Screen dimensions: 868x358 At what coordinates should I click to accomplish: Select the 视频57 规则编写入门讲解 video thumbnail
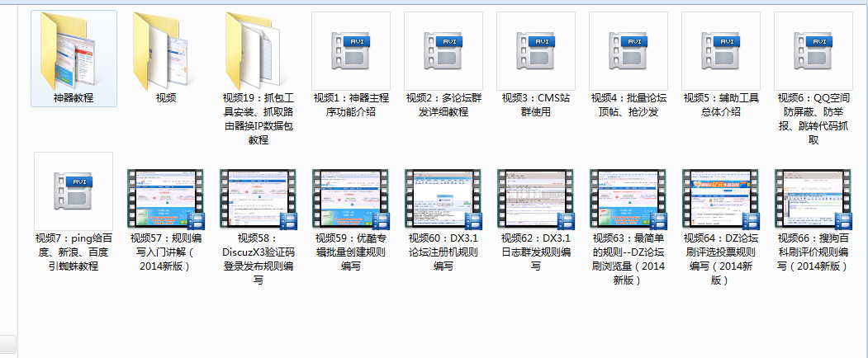(x=165, y=198)
